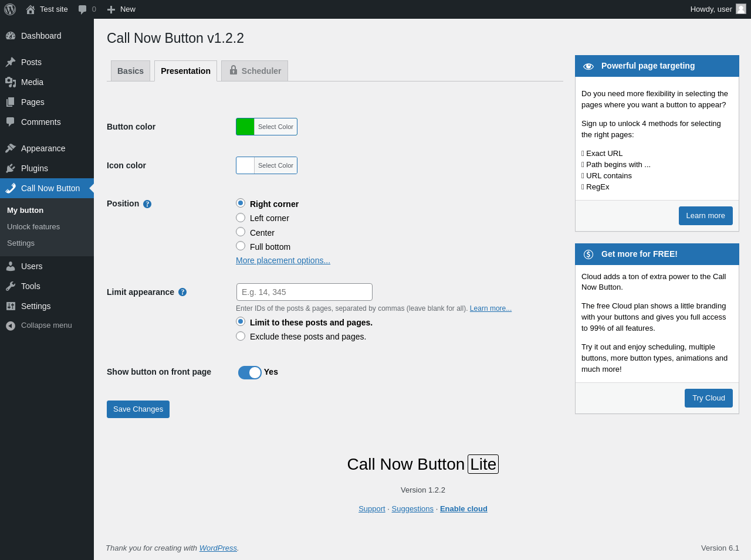Select Right corner position
751x560 pixels.
(241, 203)
